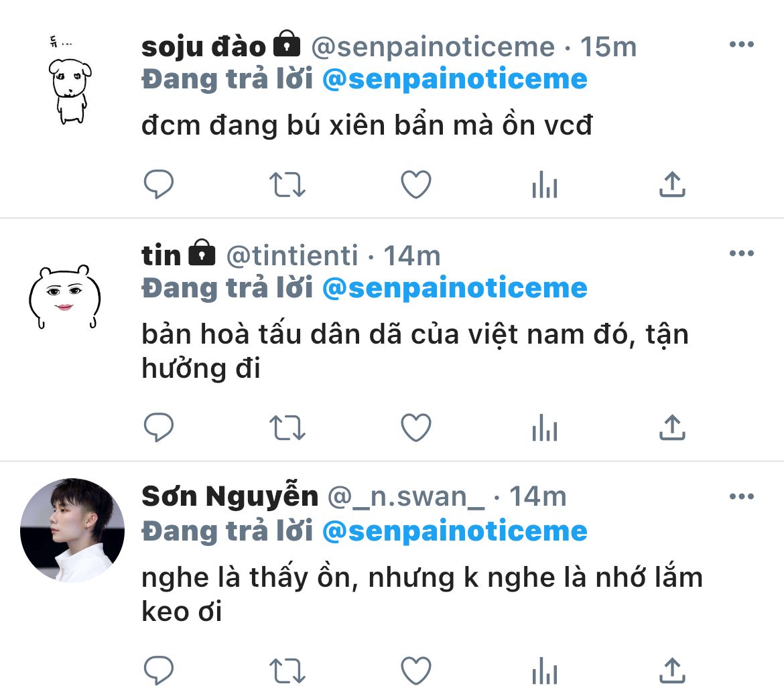Reply to soju đào's tweet
The height and width of the screenshot is (700, 784).
(159, 184)
